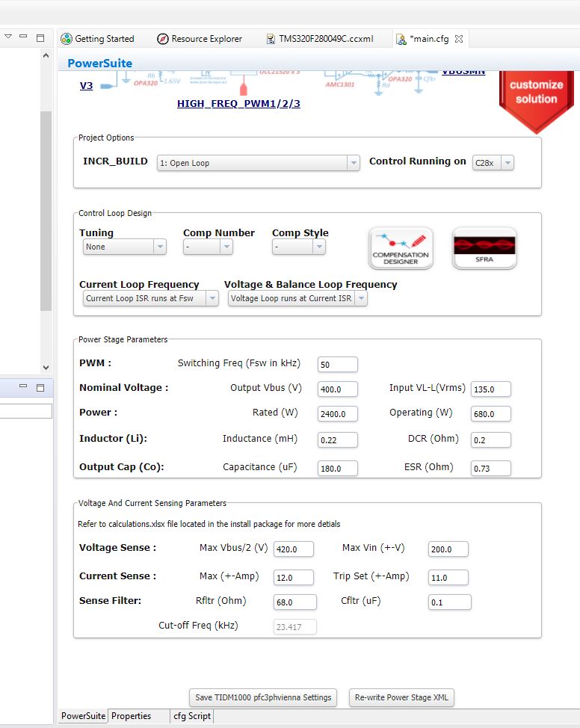Open left panel view menu triangle
The width and height of the screenshot is (580, 728).
tap(8, 36)
